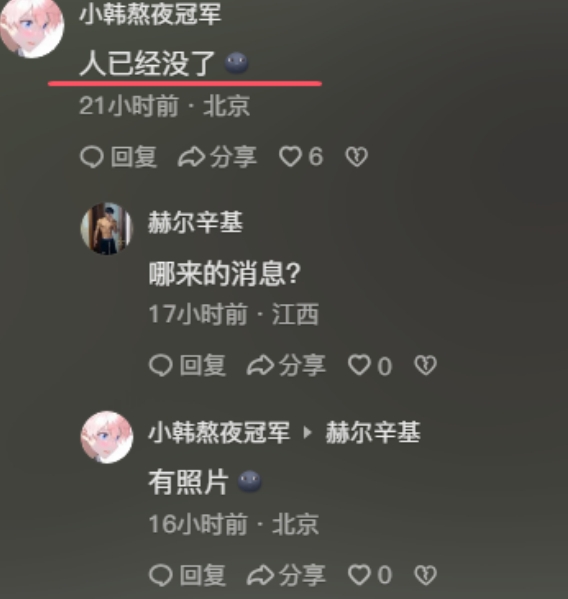The image size is (568, 599).
Task: Click broken heart under 17小时前 江西 comment
Action: click(425, 365)
